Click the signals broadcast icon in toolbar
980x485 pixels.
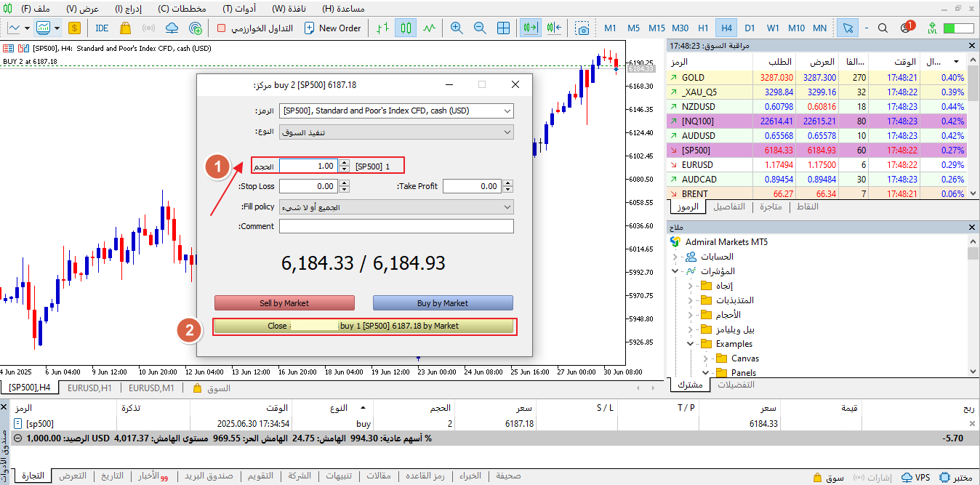(x=148, y=28)
